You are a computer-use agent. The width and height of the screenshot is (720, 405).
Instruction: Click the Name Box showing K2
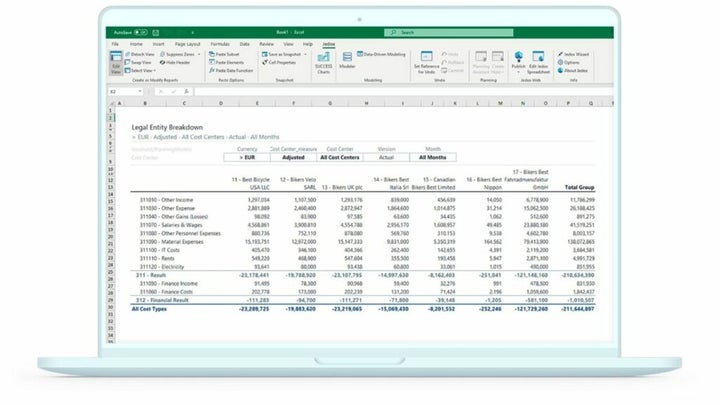tap(118, 90)
